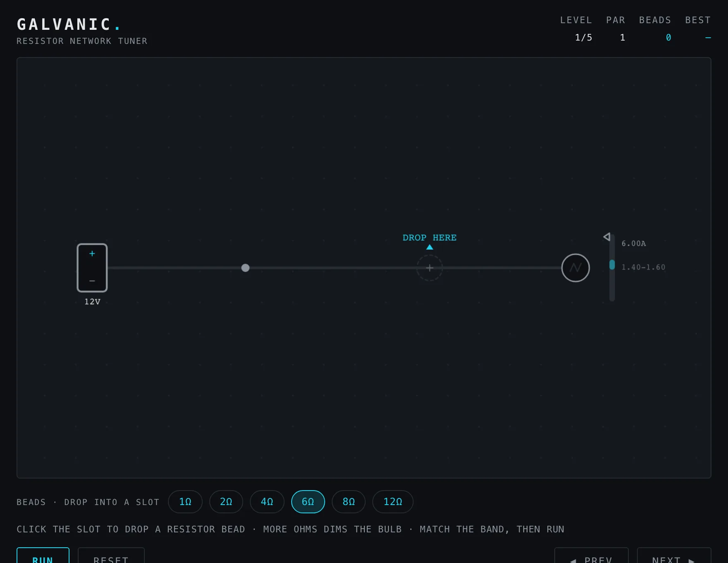The height and width of the screenshot is (563, 728).
Task: Click the plus terminal on the battery
Action: click(92, 253)
